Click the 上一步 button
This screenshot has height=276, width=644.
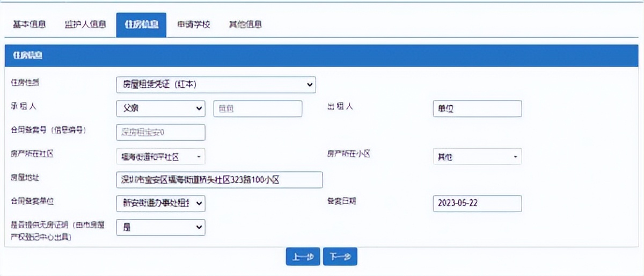point(303,257)
